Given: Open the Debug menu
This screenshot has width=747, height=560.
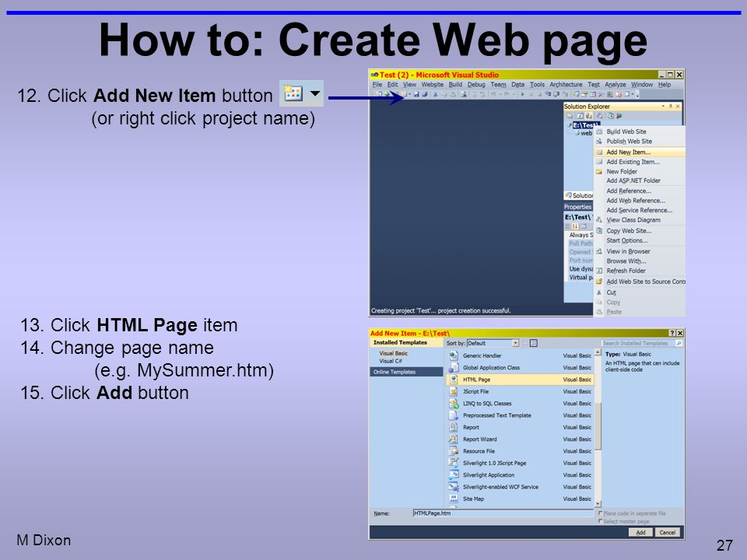Looking at the screenshot, I should 476,84.
